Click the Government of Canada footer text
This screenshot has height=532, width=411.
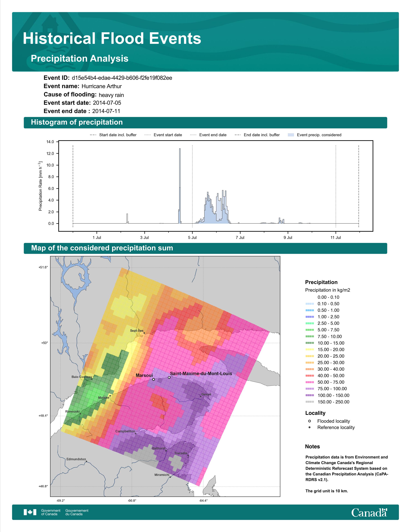pos(51,512)
